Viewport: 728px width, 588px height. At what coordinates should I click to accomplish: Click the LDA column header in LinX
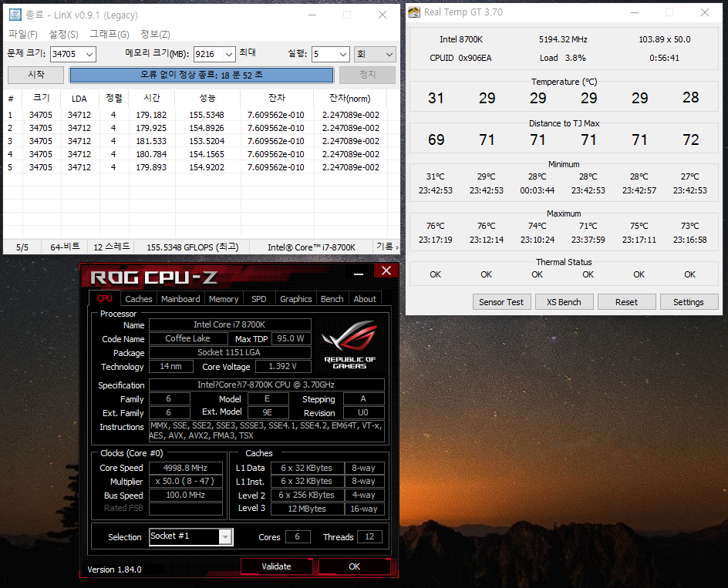[x=79, y=98]
